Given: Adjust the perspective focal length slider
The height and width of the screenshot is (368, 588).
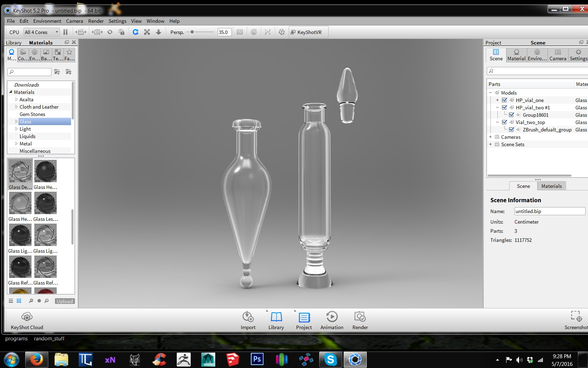Looking at the screenshot, I should [192, 32].
